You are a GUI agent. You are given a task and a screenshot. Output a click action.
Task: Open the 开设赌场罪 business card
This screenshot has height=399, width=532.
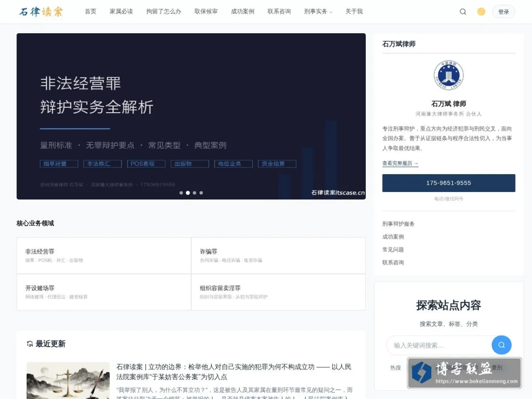point(104,292)
